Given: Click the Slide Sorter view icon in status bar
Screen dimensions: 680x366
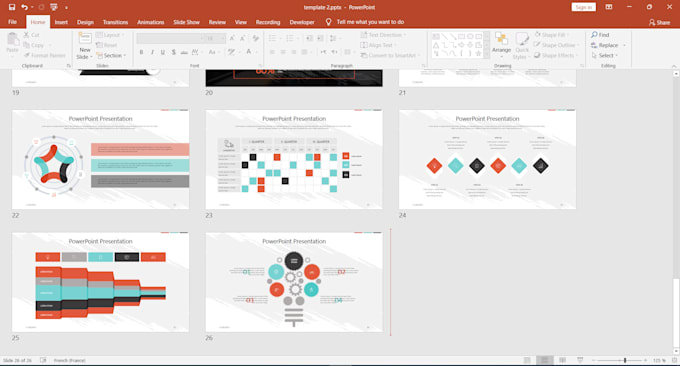Looking at the screenshot, I should click(x=544, y=360).
